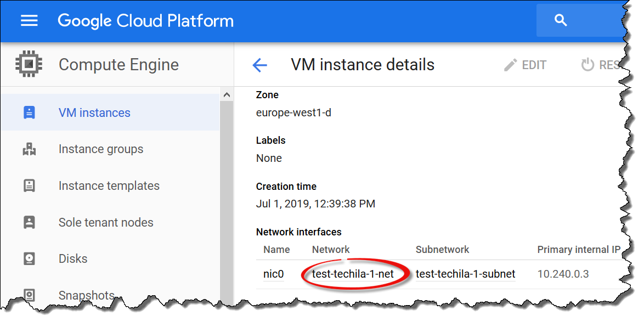
Task: Click the Instance templates icon
Action: click(x=29, y=186)
